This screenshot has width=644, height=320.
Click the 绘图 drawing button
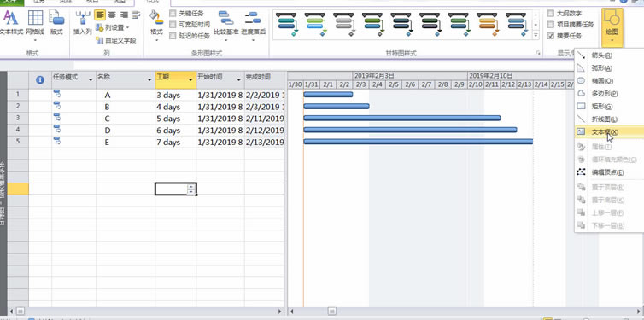(x=612, y=26)
